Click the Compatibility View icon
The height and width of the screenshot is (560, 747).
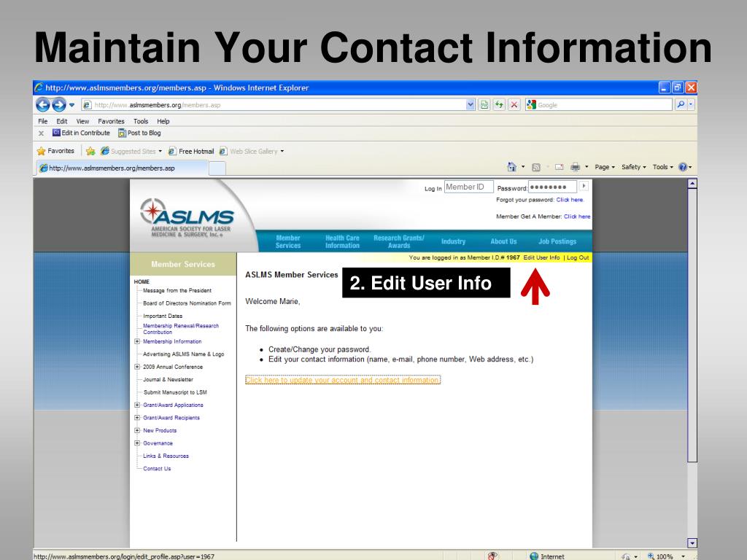click(484, 105)
